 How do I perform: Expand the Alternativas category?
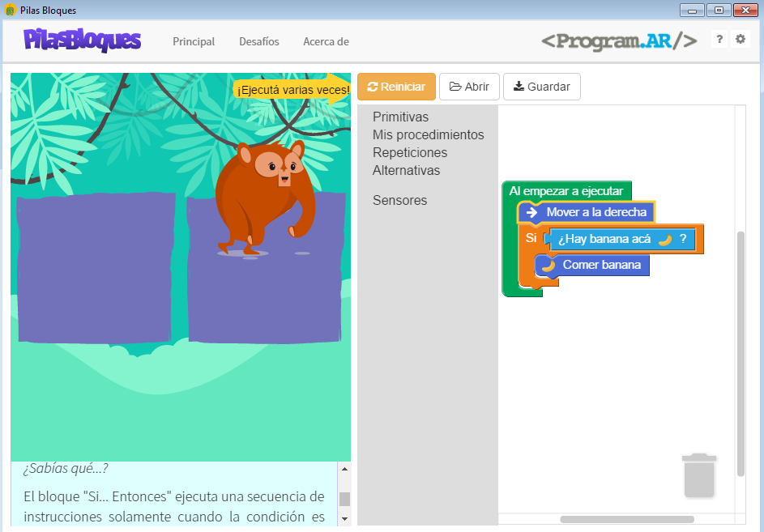click(407, 171)
